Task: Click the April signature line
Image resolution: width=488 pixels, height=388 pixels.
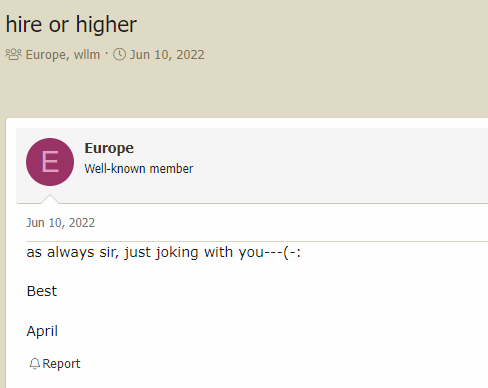Action: tap(42, 331)
